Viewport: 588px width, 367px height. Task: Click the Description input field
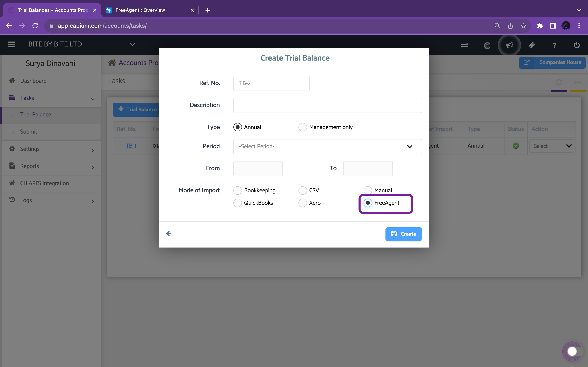(x=327, y=105)
